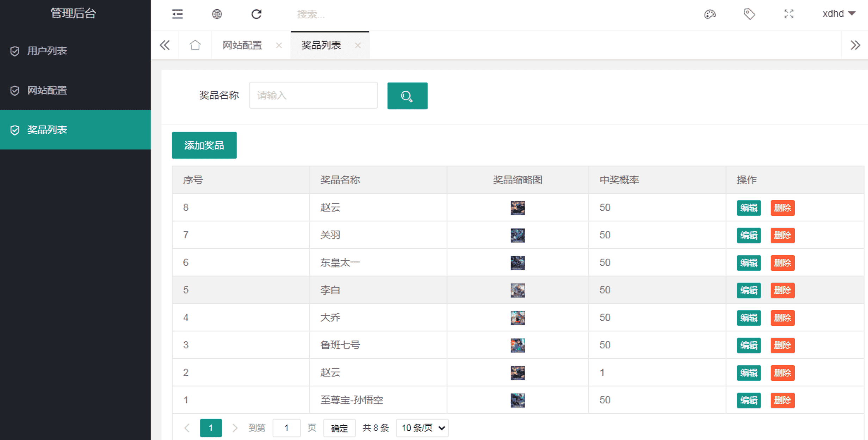Click the tag note icon in header
The image size is (868, 440).
coord(749,14)
